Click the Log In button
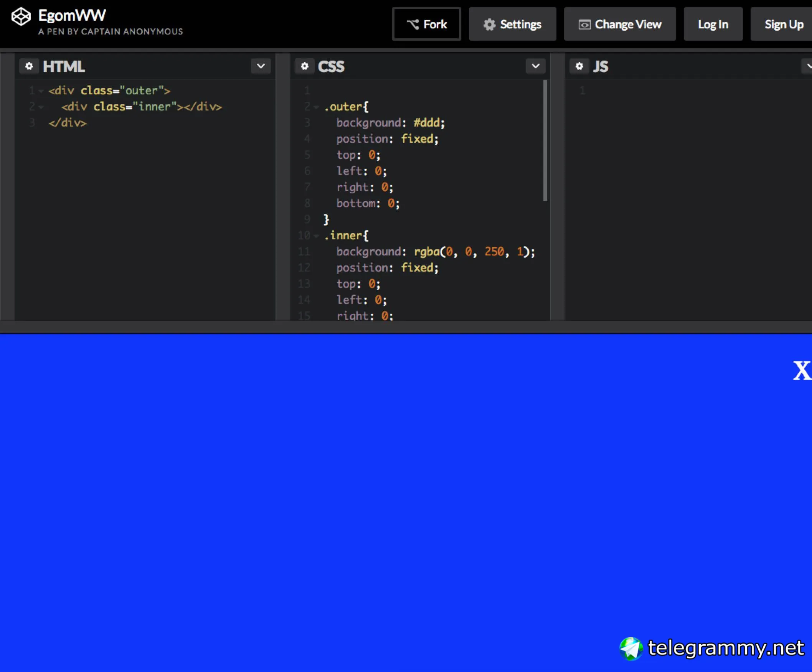The height and width of the screenshot is (672, 812). coord(713,24)
